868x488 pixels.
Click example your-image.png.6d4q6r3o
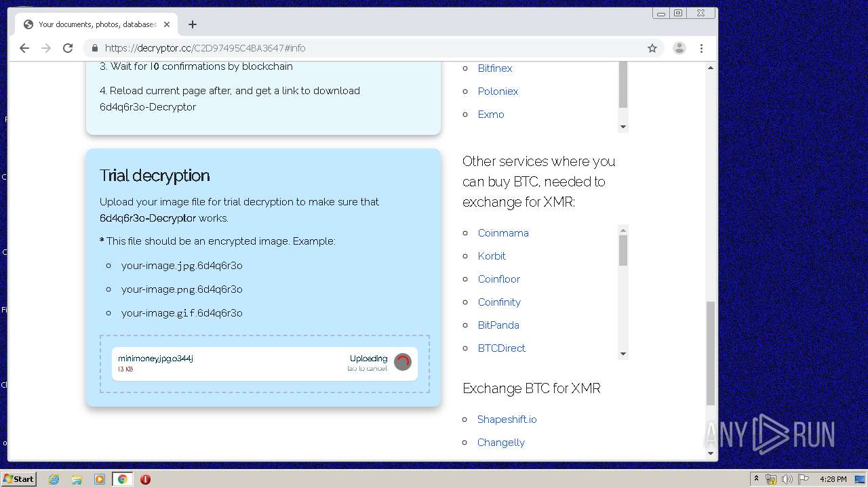(182, 289)
